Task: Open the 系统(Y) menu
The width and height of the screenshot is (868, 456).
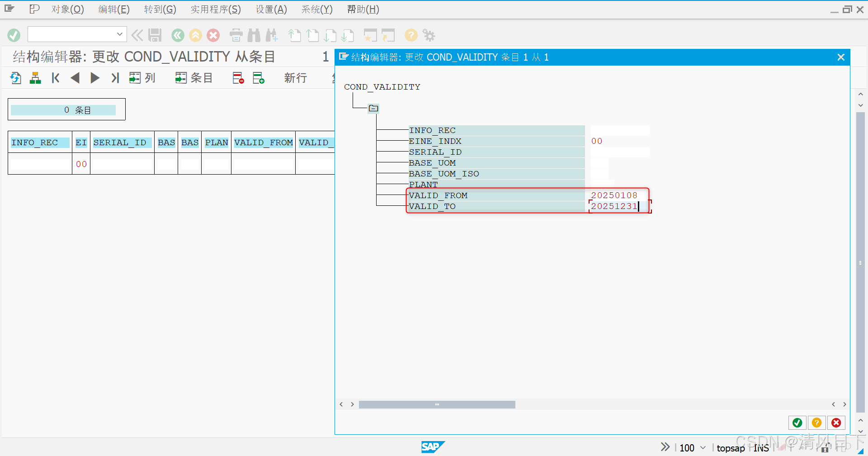Action: pyautogui.click(x=317, y=9)
